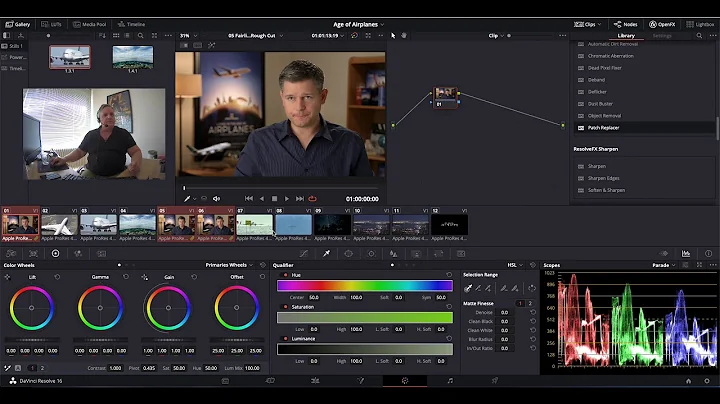
Task: Open the Curves palette
Action: (304, 253)
